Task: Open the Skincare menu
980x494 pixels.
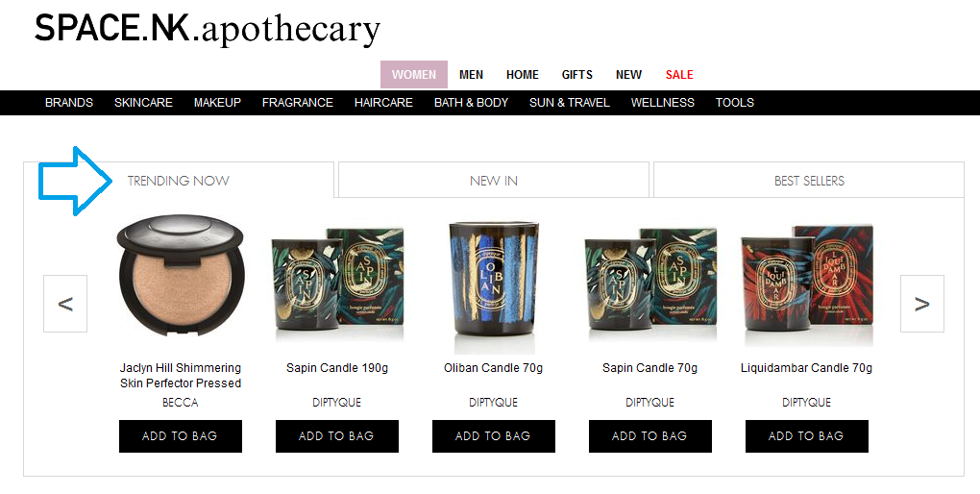Action: pyautogui.click(x=143, y=103)
